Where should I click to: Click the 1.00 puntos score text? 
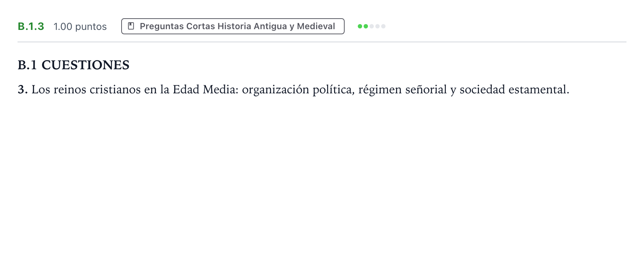(80, 27)
